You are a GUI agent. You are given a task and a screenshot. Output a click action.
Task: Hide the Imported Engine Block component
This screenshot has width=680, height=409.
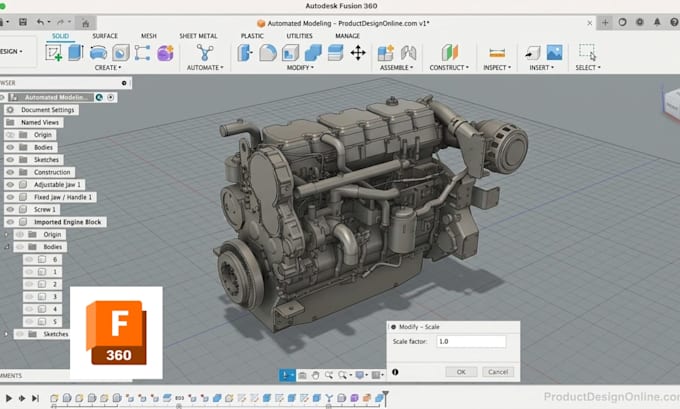10,222
